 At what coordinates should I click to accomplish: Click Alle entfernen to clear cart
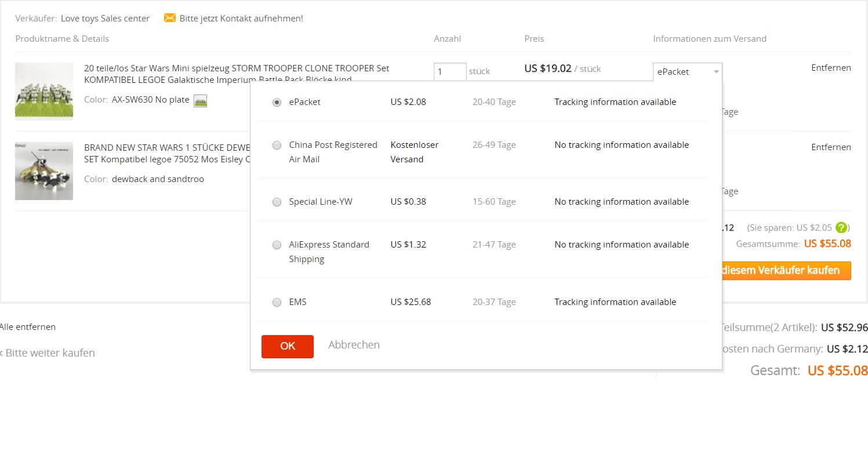pos(27,327)
